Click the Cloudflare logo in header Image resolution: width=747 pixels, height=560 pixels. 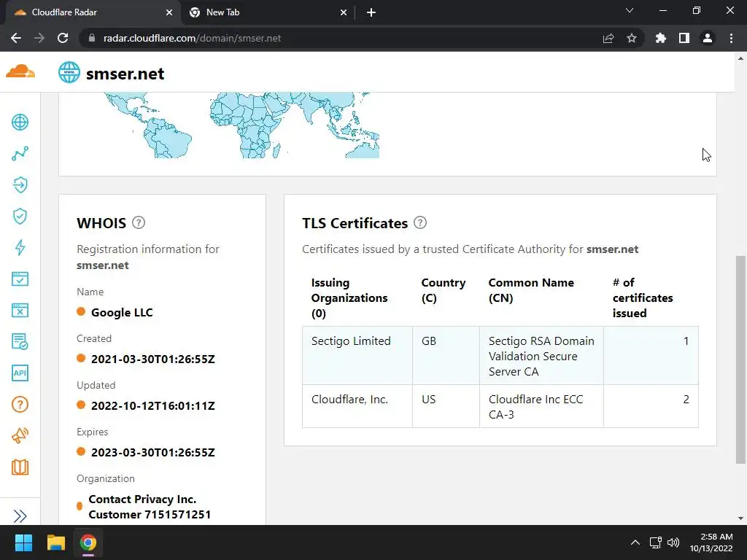point(20,72)
